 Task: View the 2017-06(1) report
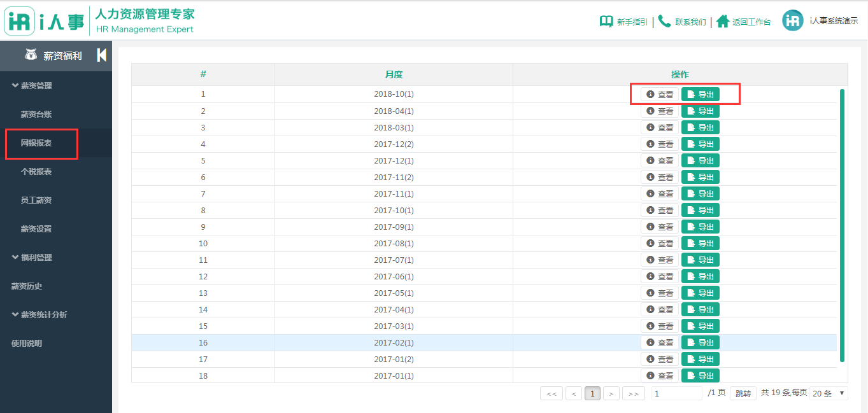660,276
